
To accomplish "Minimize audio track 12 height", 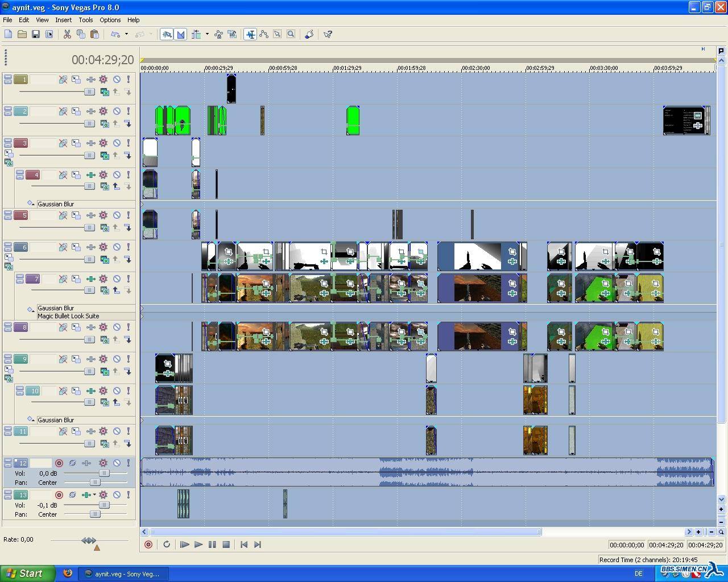I will coord(8,461).
